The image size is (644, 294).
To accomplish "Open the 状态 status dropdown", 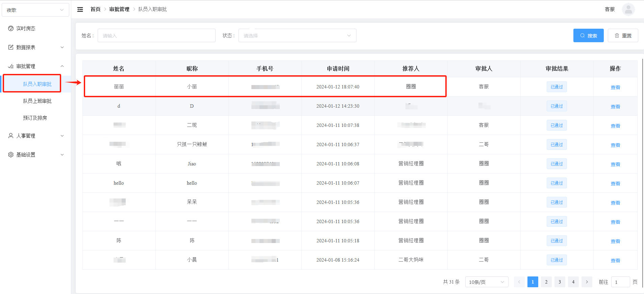I will [297, 35].
